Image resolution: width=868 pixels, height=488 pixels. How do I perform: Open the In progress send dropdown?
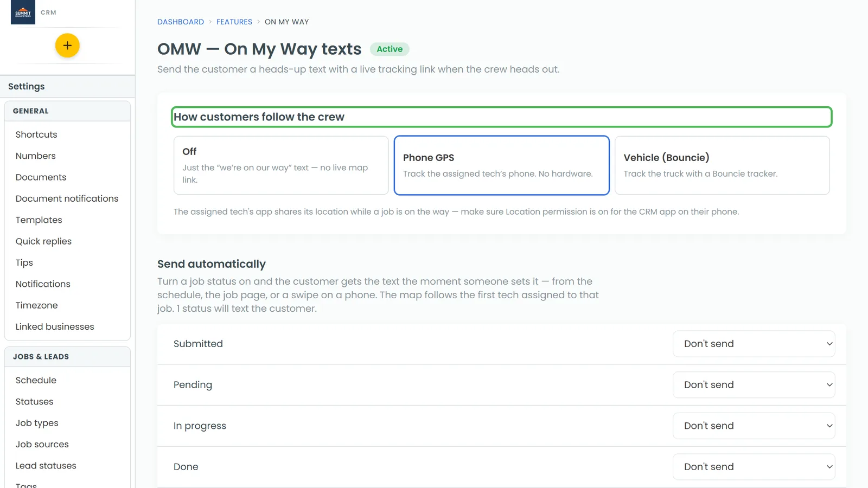pyautogui.click(x=754, y=426)
